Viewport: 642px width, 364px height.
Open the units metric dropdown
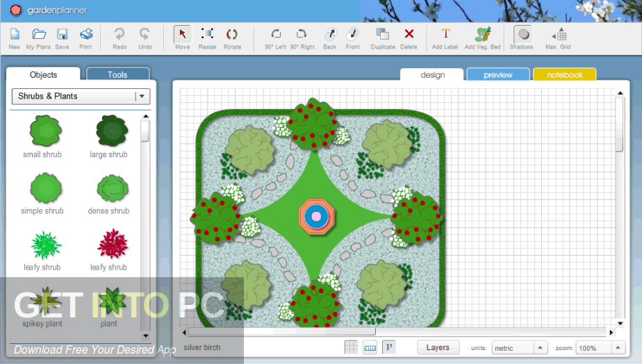[x=519, y=347]
